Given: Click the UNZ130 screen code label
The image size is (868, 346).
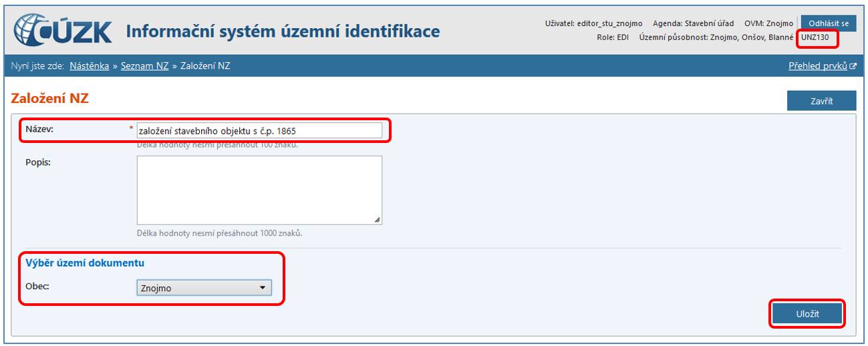Looking at the screenshot, I should tap(815, 37).
